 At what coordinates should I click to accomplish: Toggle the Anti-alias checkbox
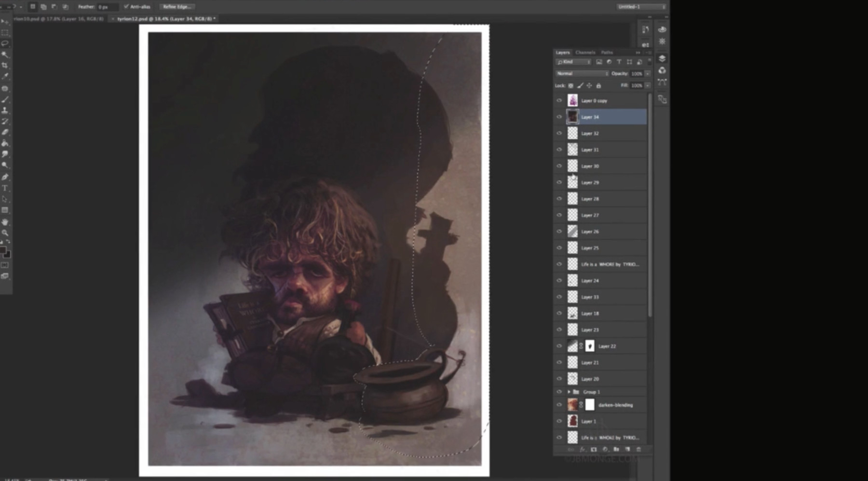[126, 7]
